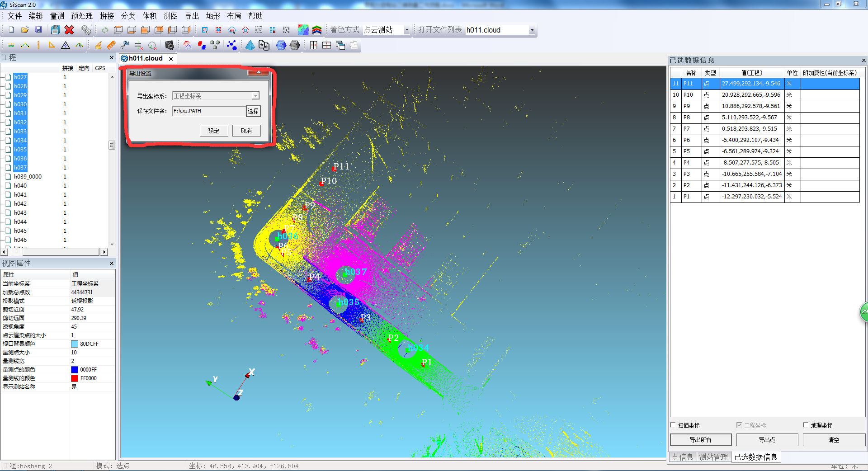Click the green refresh arrows icon

click(x=105, y=30)
